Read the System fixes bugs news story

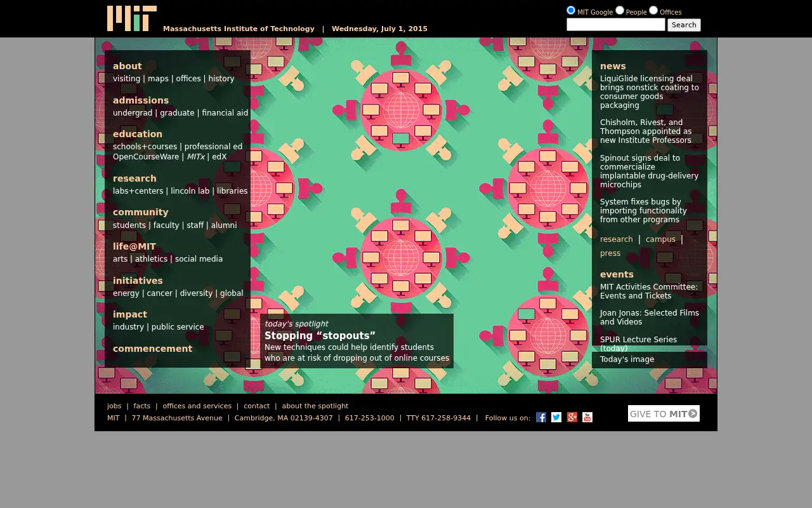tap(643, 211)
